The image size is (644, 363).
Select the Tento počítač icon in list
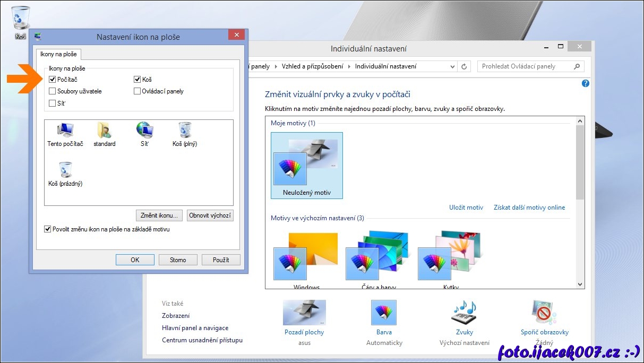(x=65, y=131)
